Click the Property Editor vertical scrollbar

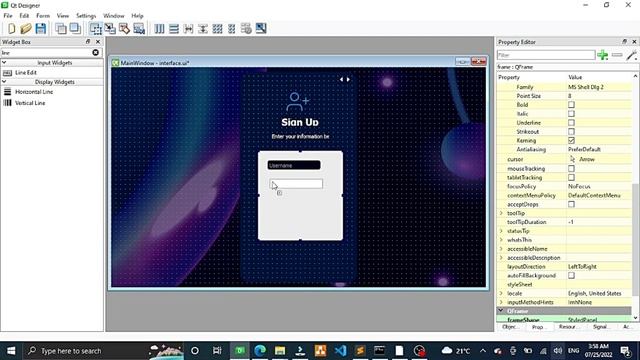point(635,239)
